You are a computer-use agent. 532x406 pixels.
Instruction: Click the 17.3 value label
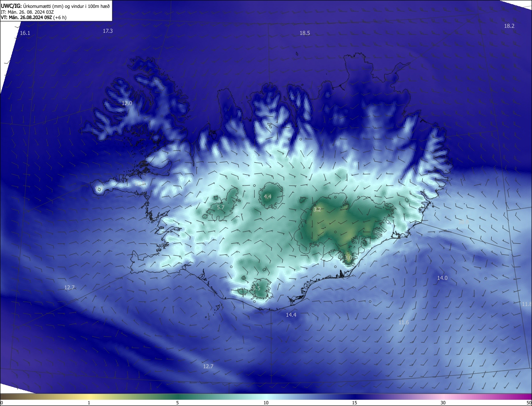108,31
